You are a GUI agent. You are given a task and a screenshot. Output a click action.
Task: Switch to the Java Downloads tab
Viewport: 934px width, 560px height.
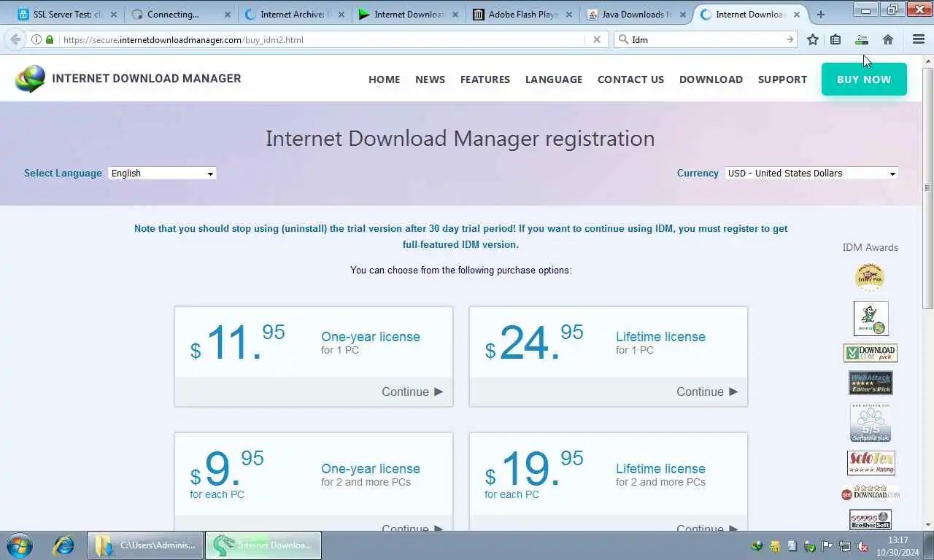(635, 14)
